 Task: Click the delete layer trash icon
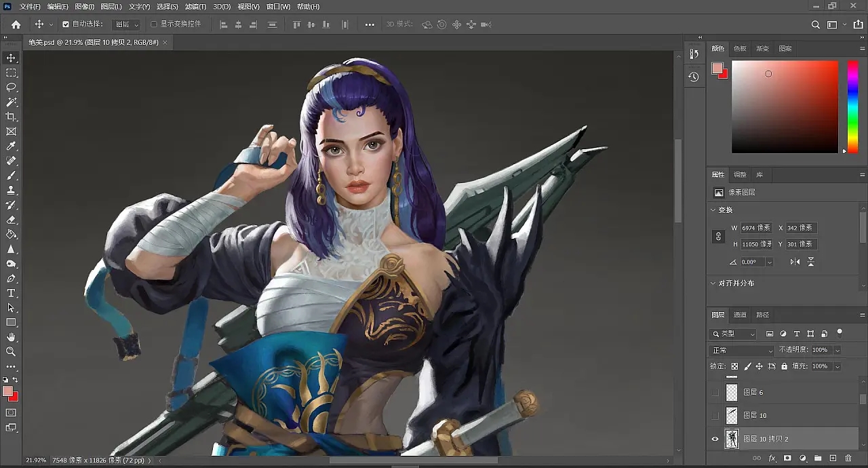pos(848,459)
